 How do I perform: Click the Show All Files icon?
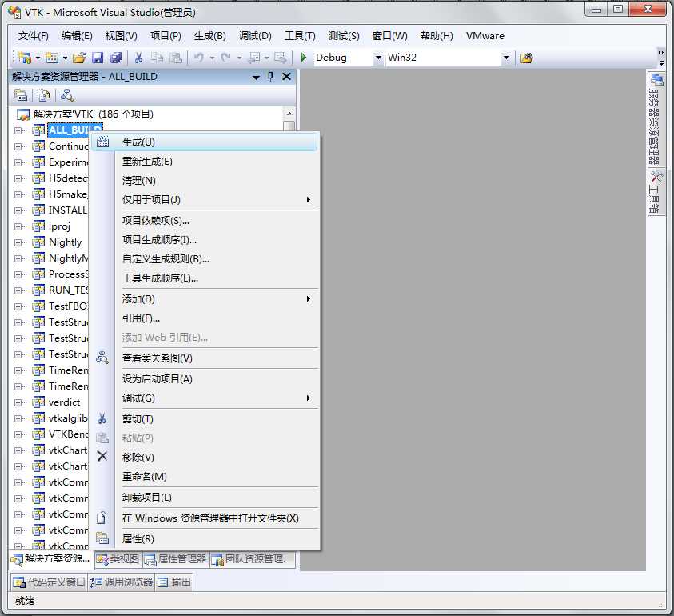[44, 95]
